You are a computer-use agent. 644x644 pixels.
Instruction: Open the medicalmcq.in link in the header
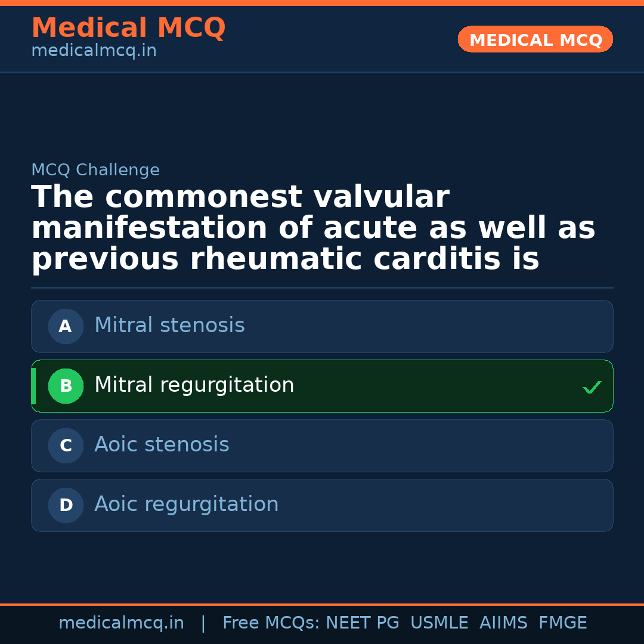(94, 51)
